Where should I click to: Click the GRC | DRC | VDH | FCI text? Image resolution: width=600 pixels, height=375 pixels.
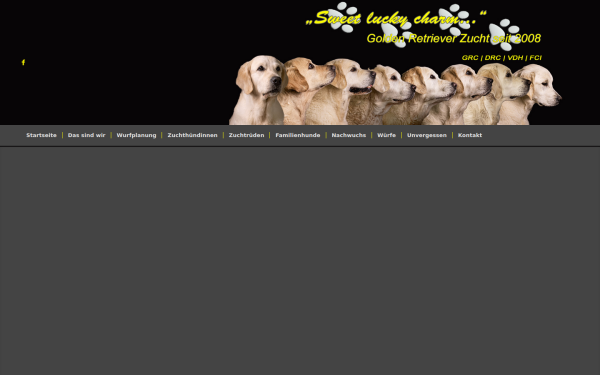502,58
